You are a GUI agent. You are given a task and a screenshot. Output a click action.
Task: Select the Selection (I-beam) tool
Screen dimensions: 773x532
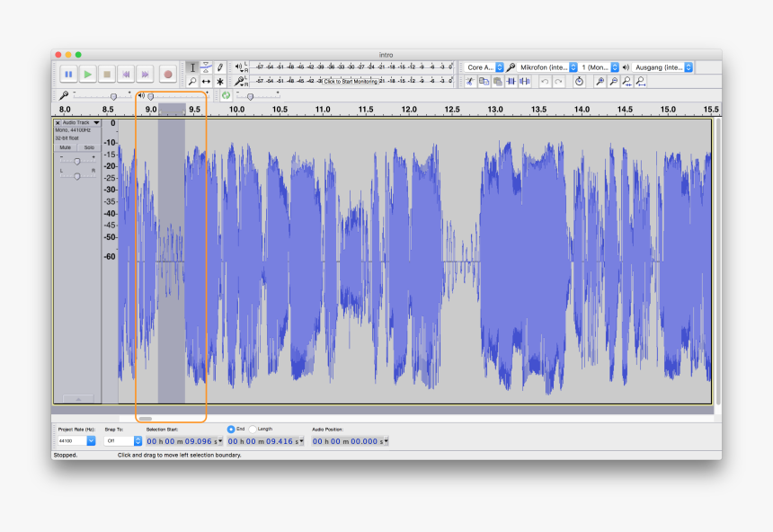(x=192, y=67)
